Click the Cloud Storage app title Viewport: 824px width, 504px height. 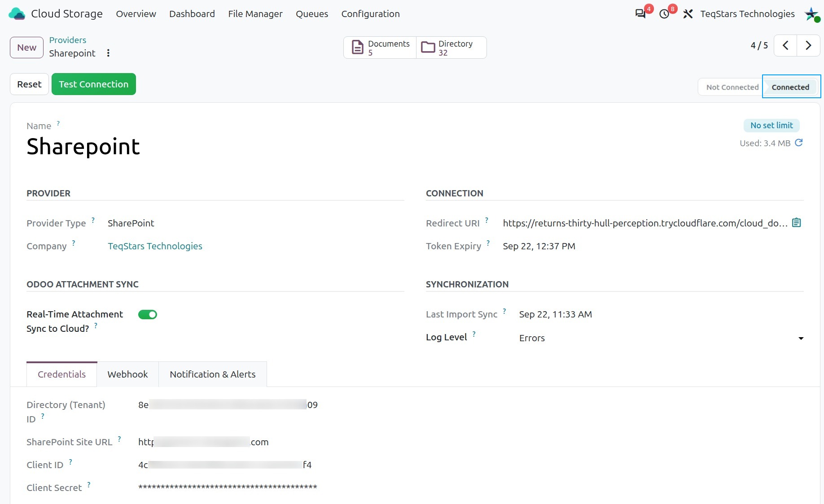(67, 14)
